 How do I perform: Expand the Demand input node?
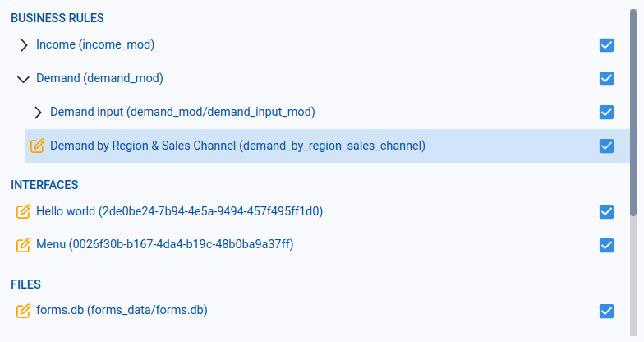click(x=38, y=112)
